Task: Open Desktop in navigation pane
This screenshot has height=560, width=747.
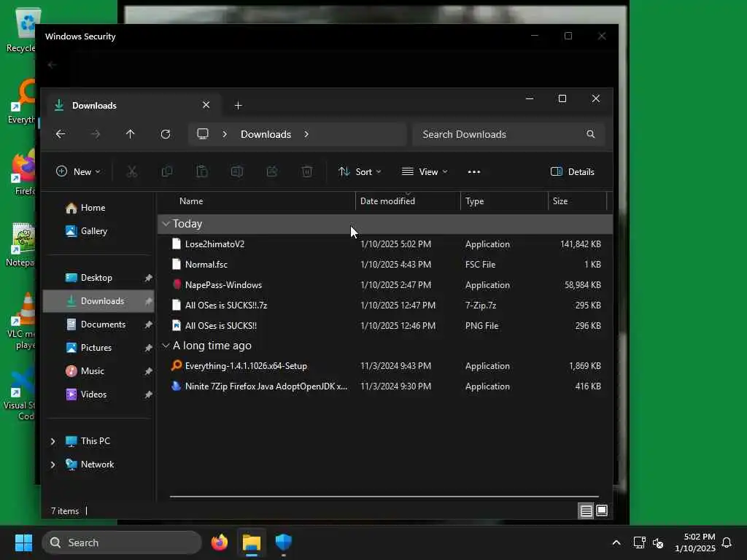Action: (x=98, y=278)
